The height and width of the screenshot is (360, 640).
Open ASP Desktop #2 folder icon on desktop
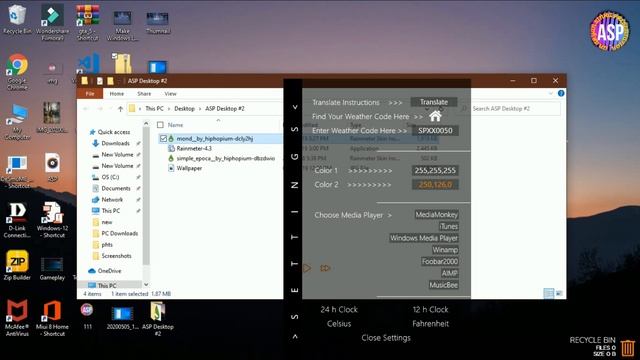pos(158,318)
